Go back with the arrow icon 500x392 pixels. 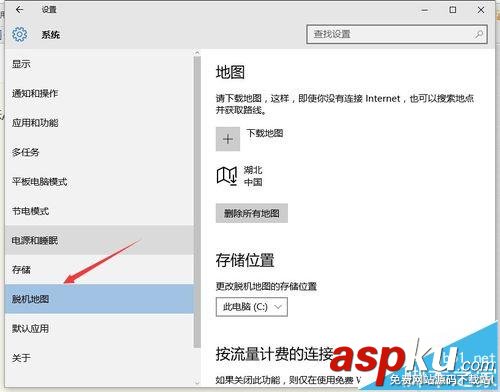tap(19, 10)
